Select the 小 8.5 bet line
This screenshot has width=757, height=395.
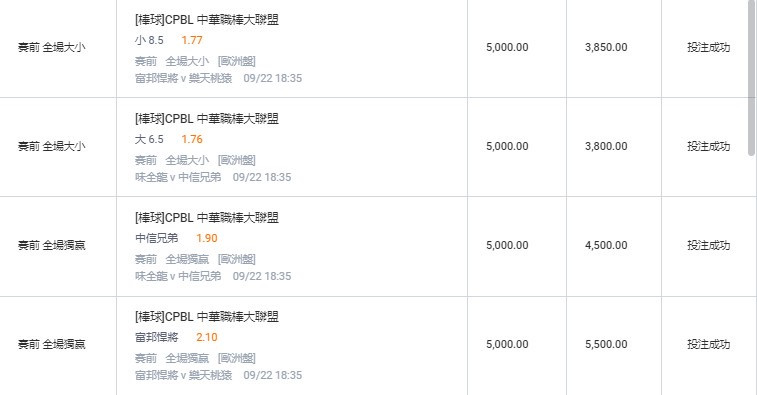[x=149, y=40]
